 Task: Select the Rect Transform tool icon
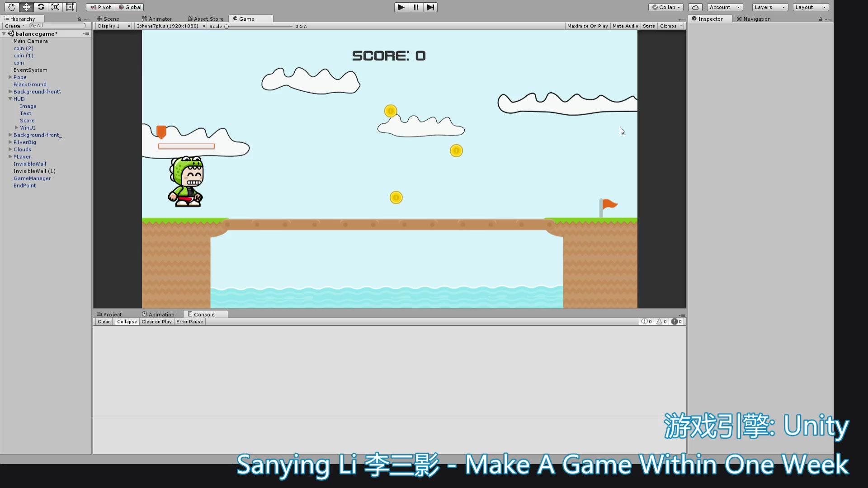tap(70, 7)
